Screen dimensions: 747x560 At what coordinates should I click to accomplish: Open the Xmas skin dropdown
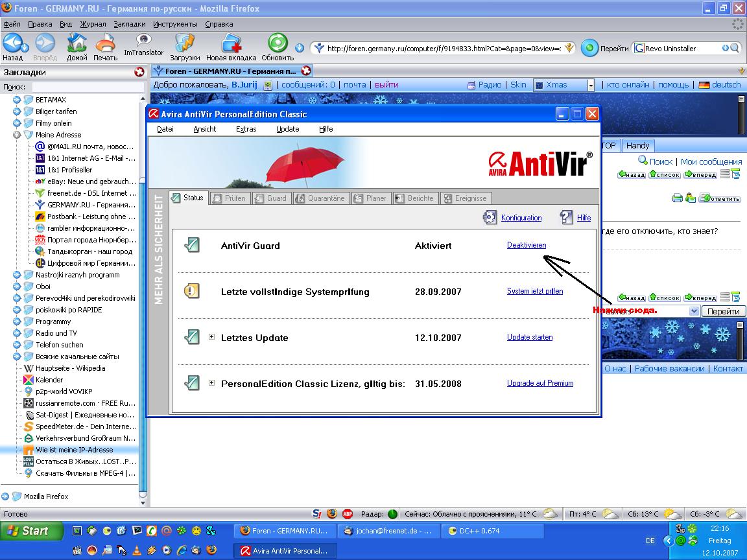[x=590, y=85]
